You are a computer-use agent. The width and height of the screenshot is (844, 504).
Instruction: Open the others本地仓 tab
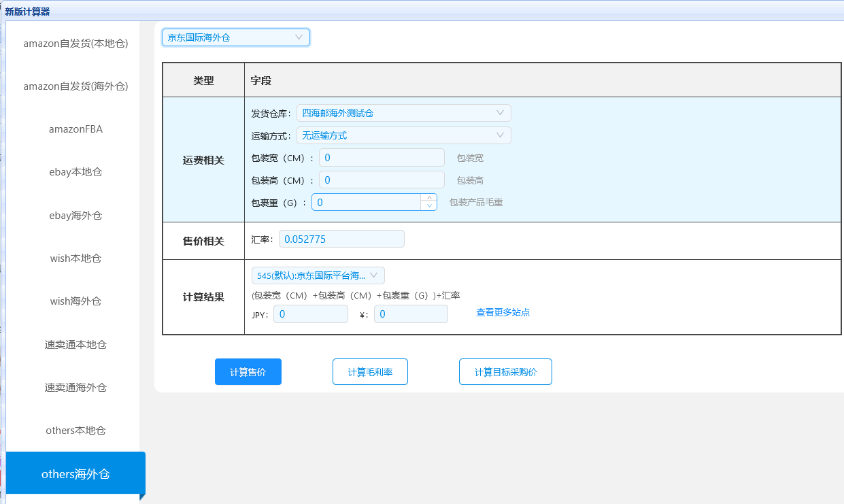point(75,431)
